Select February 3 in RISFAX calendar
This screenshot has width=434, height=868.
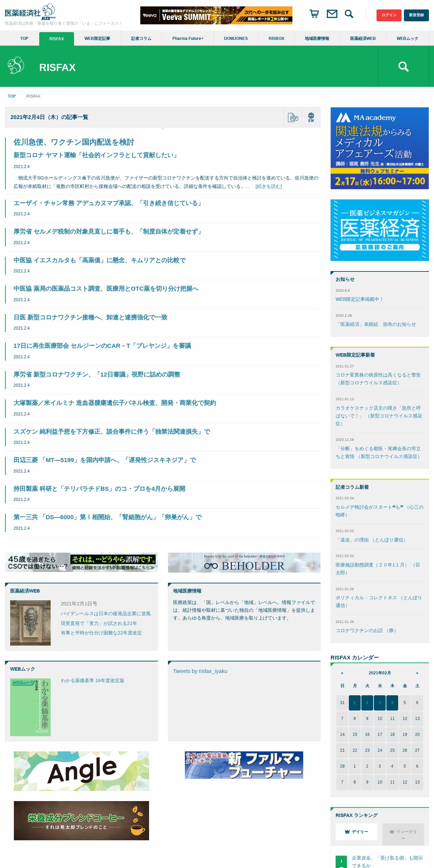tap(380, 703)
